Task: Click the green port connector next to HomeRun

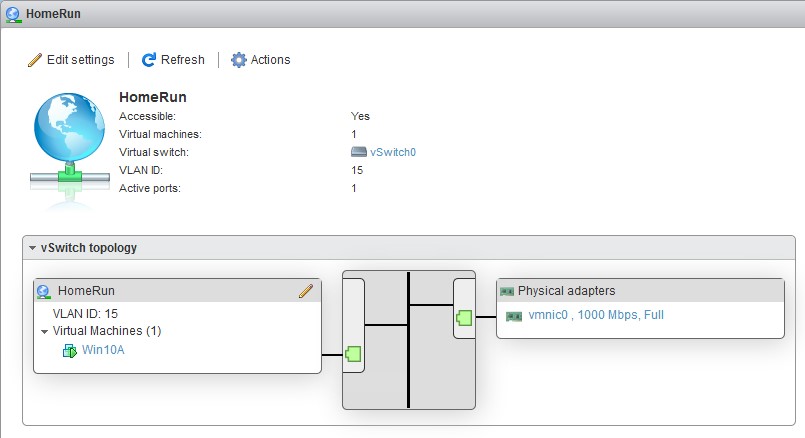Action: (353, 354)
